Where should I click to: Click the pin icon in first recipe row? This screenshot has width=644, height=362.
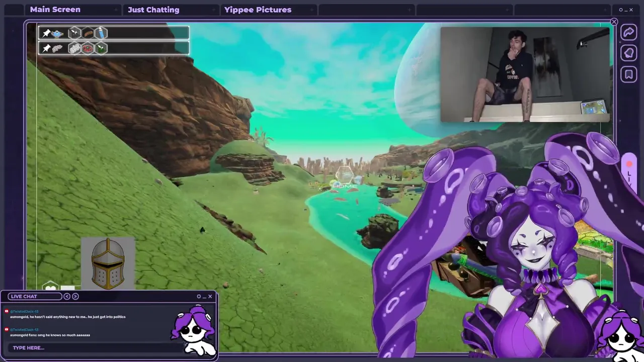coord(46,33)
